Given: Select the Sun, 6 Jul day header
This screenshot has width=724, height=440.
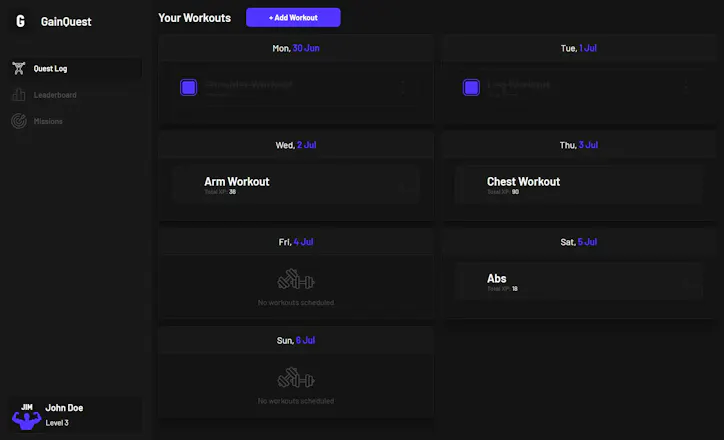Looking at the screenshot, I should [x=296, y=340].
